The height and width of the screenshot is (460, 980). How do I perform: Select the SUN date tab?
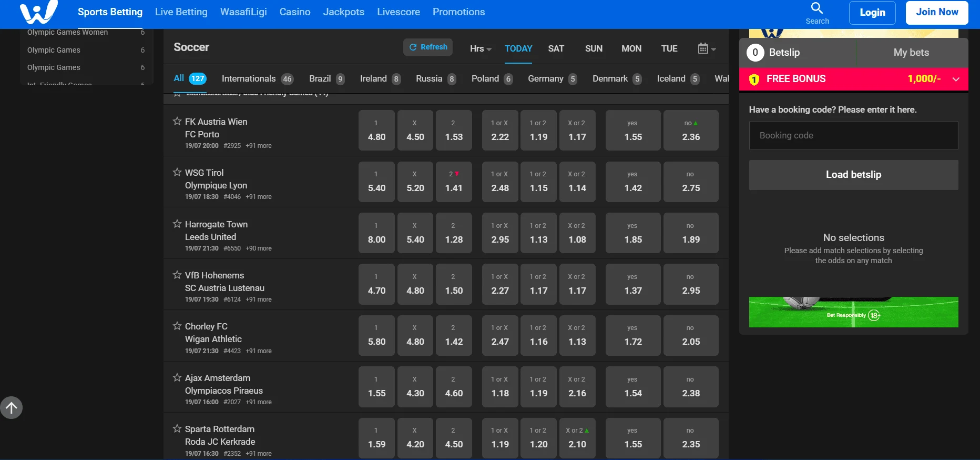[x=594, y=48]
